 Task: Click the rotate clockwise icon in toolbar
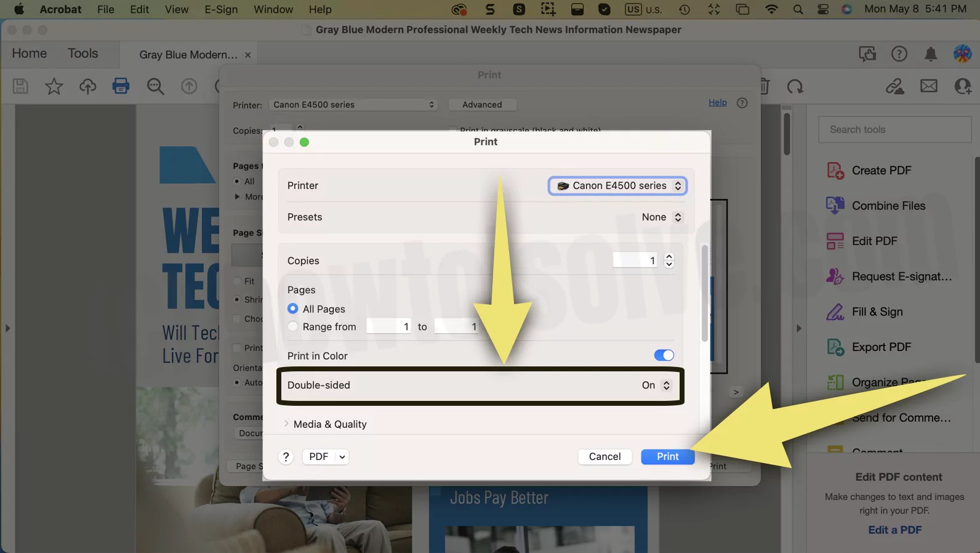(x=795, y=86)
